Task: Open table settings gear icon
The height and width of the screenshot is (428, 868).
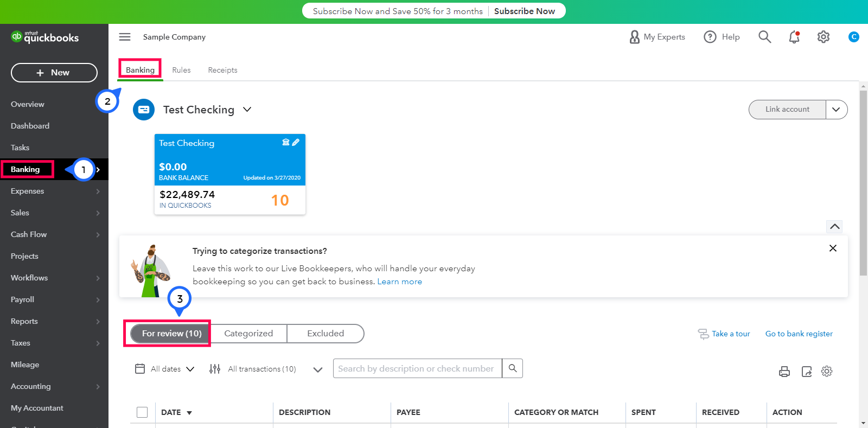Action: click(827, 372)
